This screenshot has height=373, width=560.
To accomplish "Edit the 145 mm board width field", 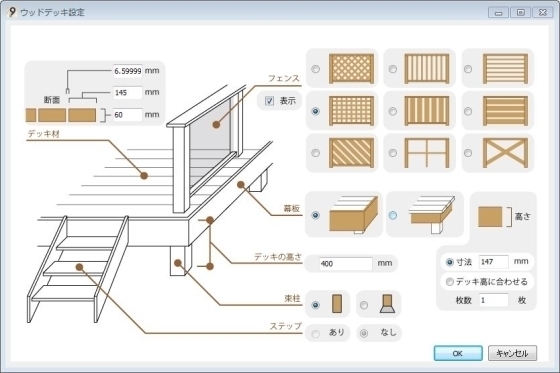I will coord(128,93).
